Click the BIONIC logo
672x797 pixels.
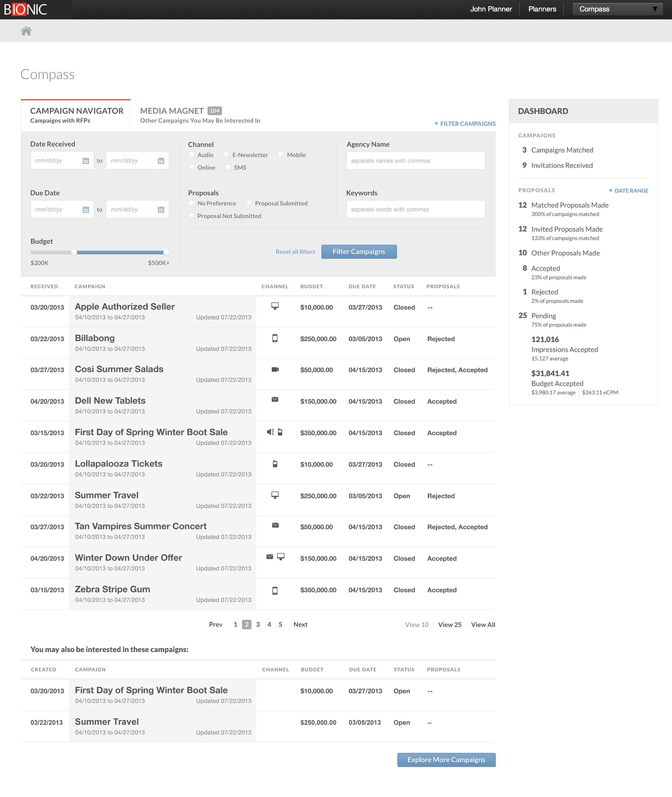[25, 10]
